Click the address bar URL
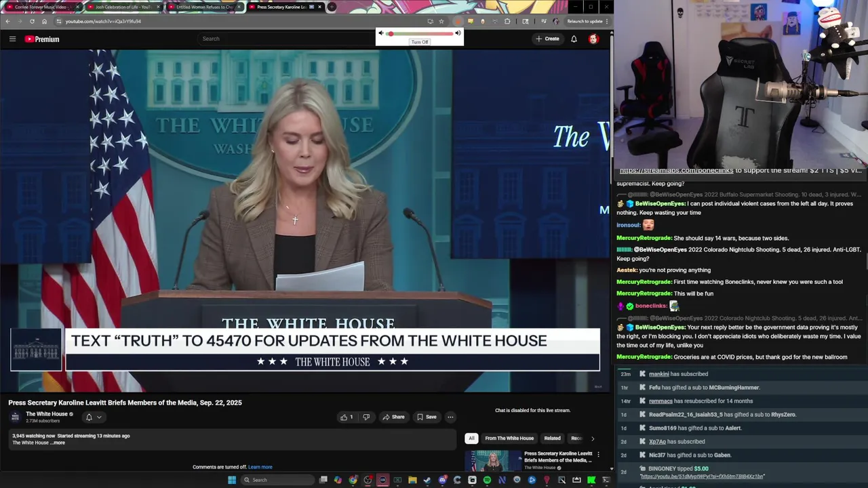This screenshot has height=488, width=868. (103, 21)
